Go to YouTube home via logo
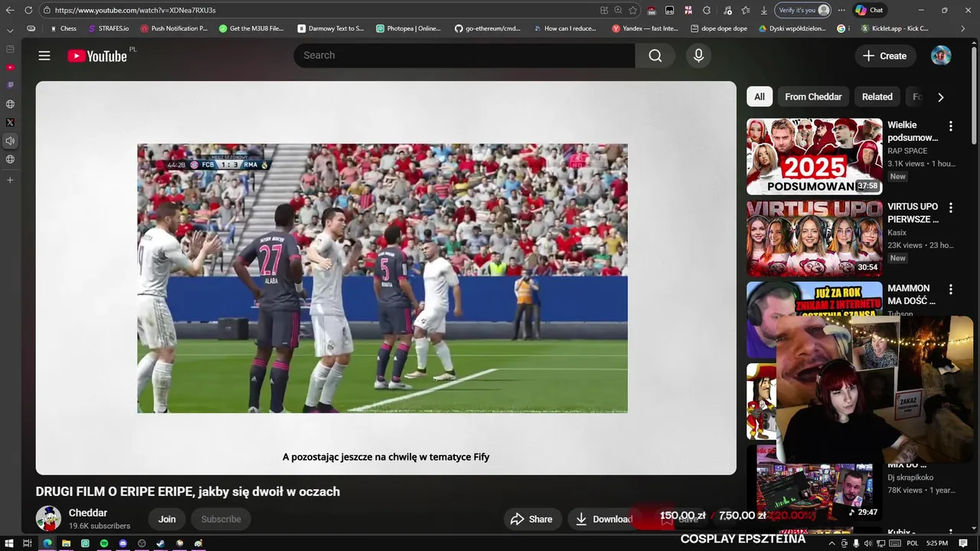 [x=97, y=56]
